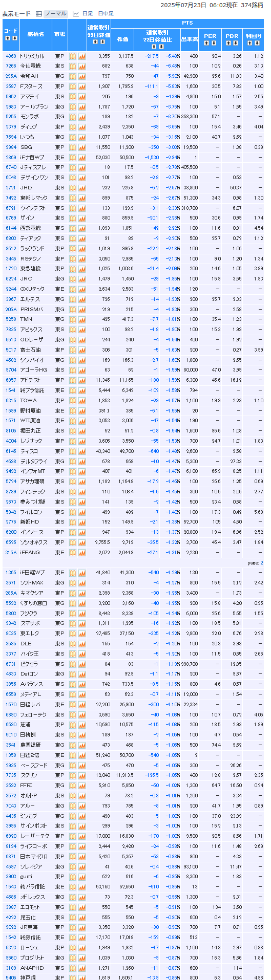Open book icon for 東エレク row

[x=73, y=633]
